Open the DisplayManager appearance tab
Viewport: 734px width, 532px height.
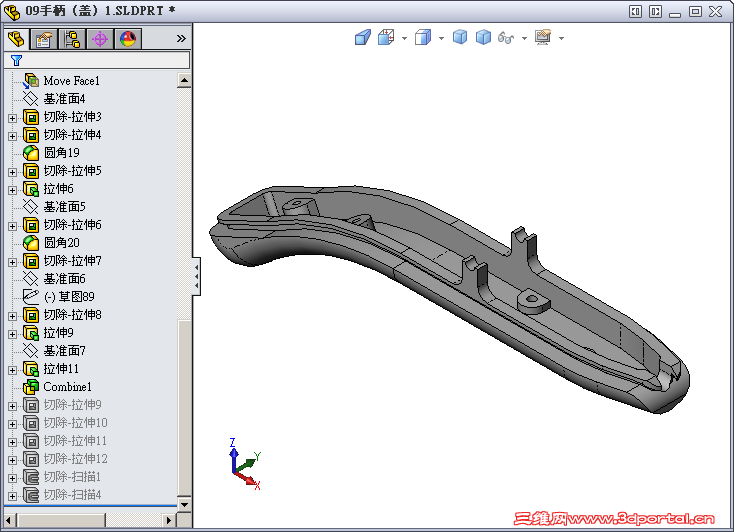[128, 39]
